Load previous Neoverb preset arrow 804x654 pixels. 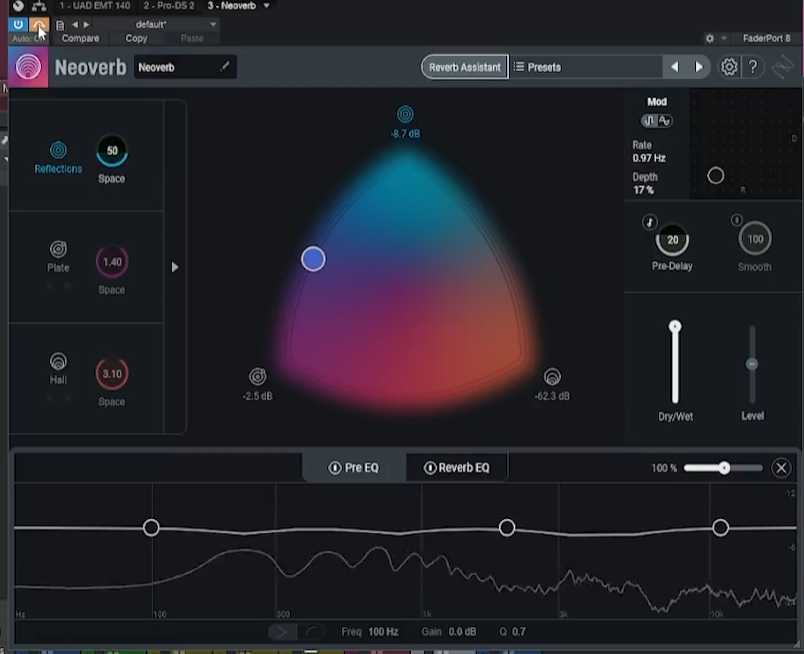(x=675, y=67)
